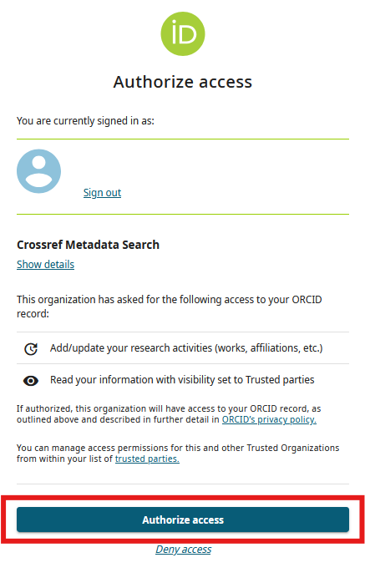The height and width of the screenshot is (588, 365).
Task: Click the 'This organization has asked for' sentence
Action: click(170, 307)
